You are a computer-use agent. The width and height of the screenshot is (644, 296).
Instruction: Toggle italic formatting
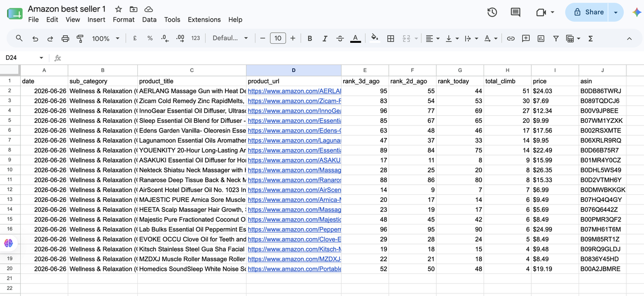coord(325,38)
